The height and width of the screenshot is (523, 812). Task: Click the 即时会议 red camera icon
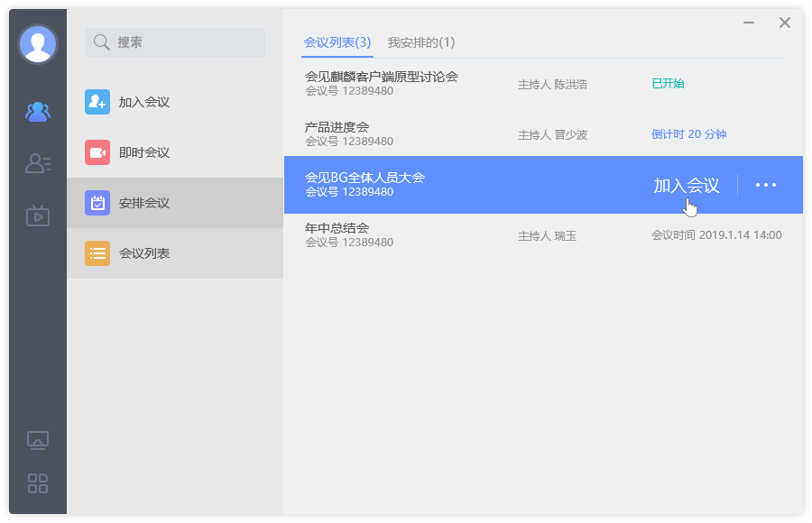(97, 152)
